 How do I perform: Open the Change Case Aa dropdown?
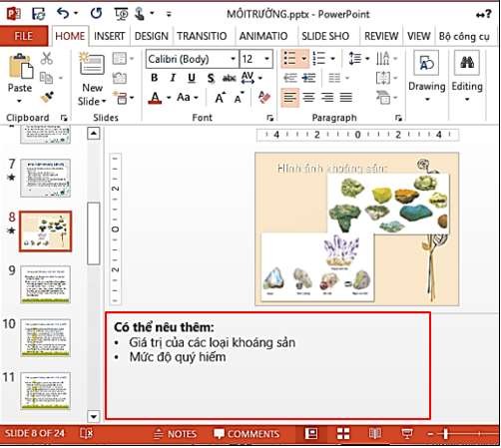click(188, 98)
